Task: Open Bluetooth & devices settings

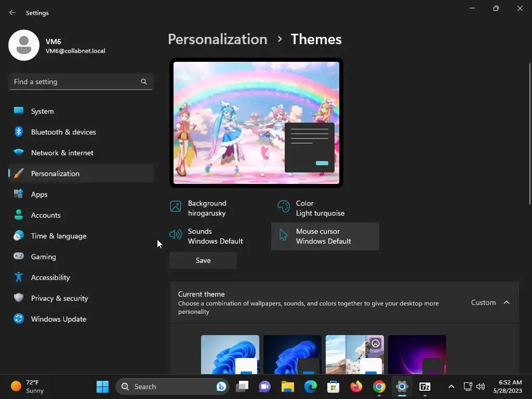Action: click(81, 132)
